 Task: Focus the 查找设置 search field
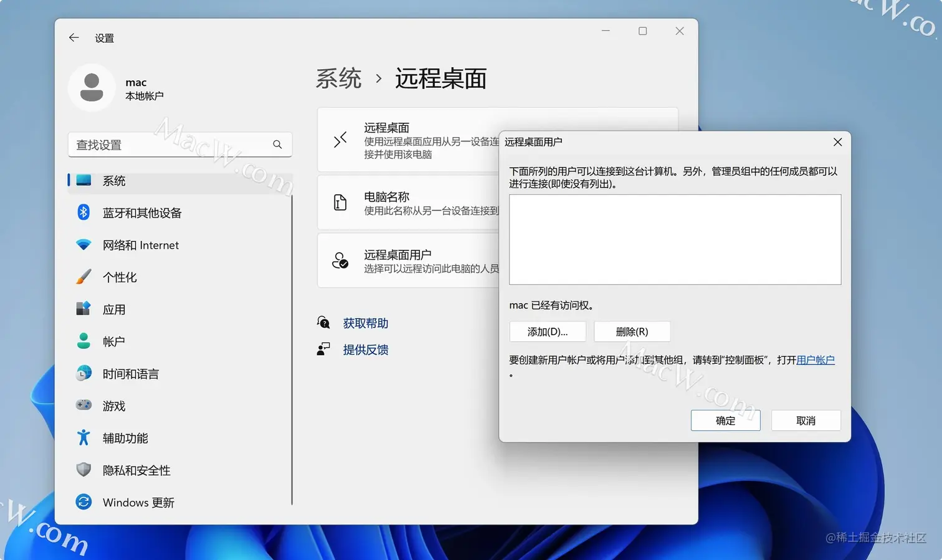(x=180, y=145)
